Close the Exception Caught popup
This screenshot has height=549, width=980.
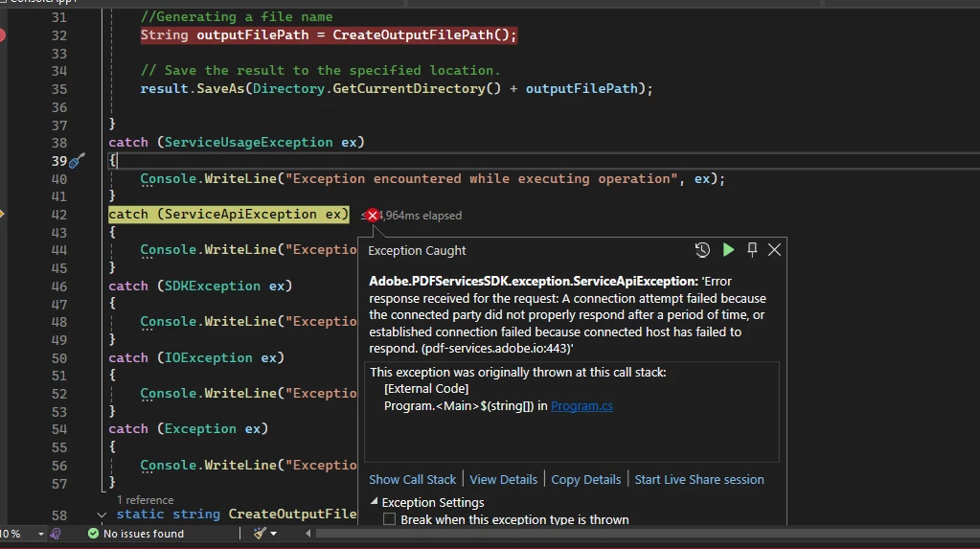[x=774, y=250]
